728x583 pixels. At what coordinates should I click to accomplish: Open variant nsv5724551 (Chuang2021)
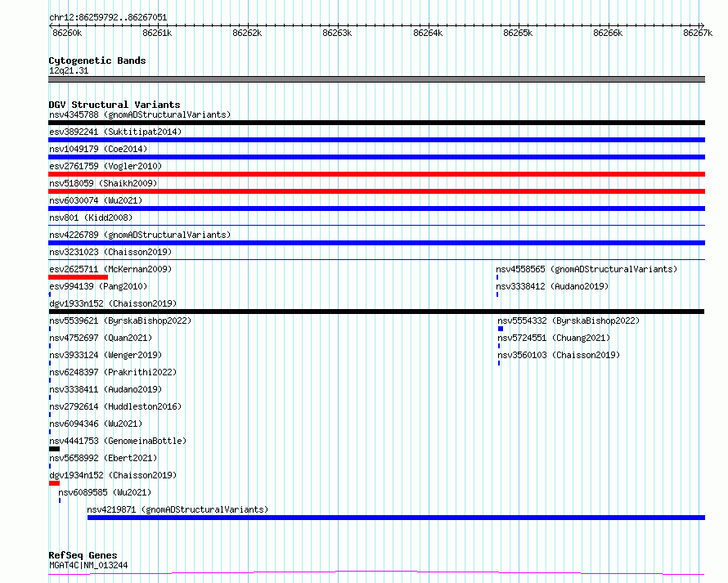pos(554,338)
